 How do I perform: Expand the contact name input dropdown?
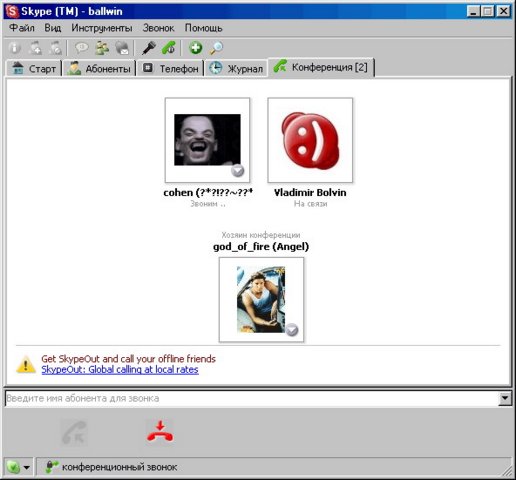[505, 398]
